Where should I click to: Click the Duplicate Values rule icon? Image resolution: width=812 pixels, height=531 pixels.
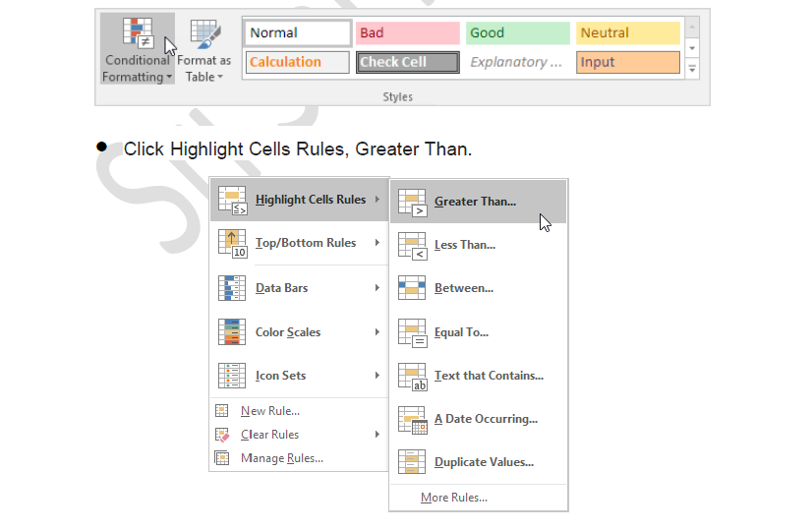[x=412, y=462]
